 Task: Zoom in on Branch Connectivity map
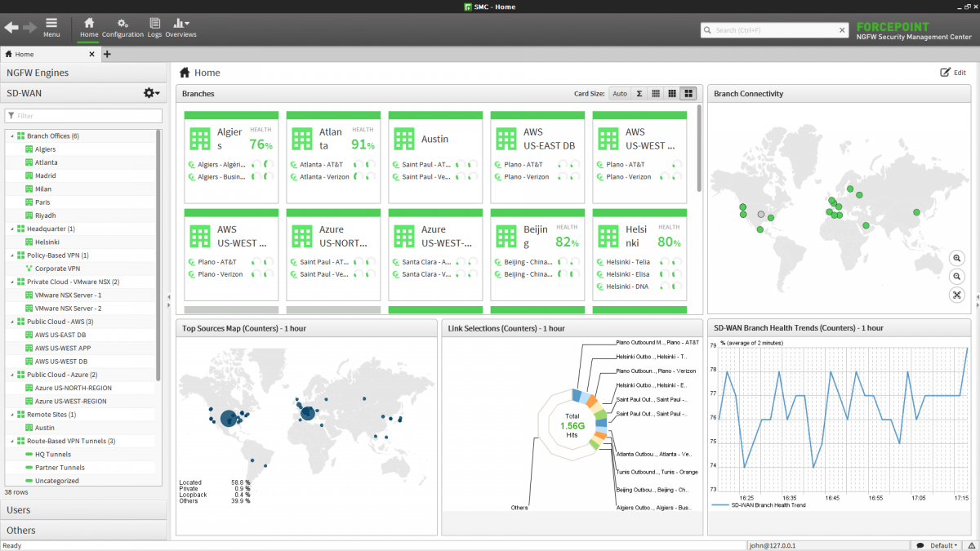[x=957, y=258]
